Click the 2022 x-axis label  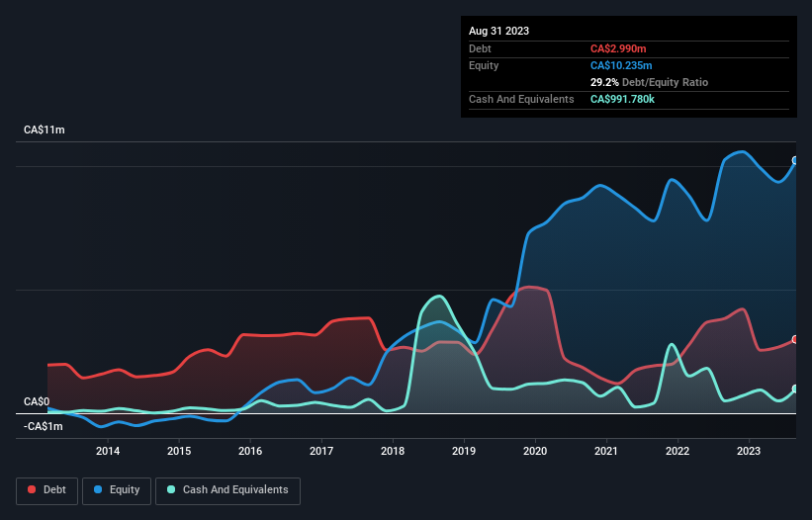(x=677, y=451)
